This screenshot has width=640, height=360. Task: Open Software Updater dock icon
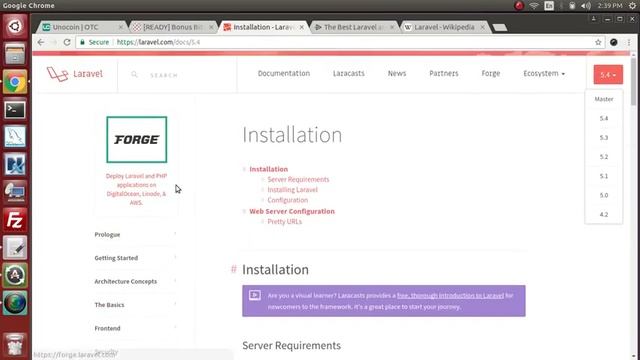pos(15,276)
